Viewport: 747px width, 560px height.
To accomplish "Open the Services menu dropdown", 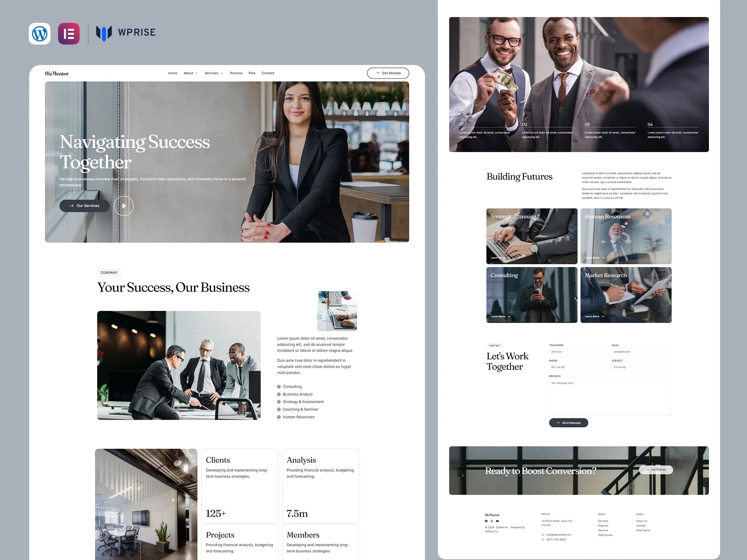I will (213, 73).
